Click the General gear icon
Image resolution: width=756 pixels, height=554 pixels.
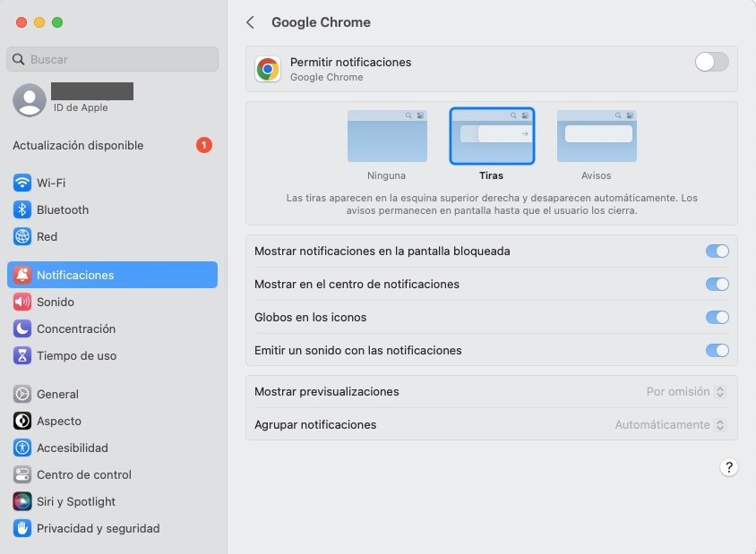(22, 394)
